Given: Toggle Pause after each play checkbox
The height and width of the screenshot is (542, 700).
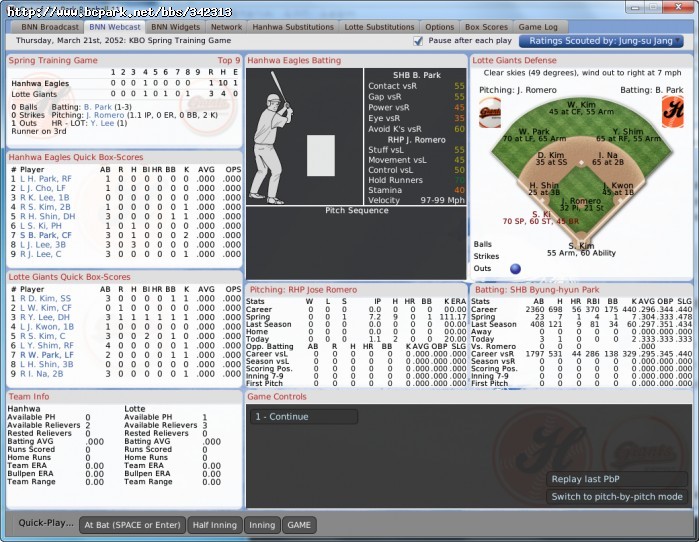Looking at the screenshot, I should point(418,41).
